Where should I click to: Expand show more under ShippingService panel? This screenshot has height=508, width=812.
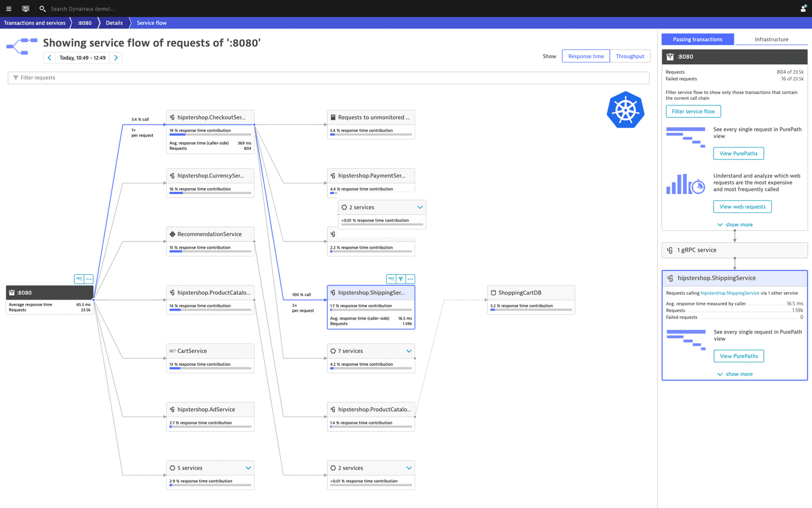[x=735, y=374]
